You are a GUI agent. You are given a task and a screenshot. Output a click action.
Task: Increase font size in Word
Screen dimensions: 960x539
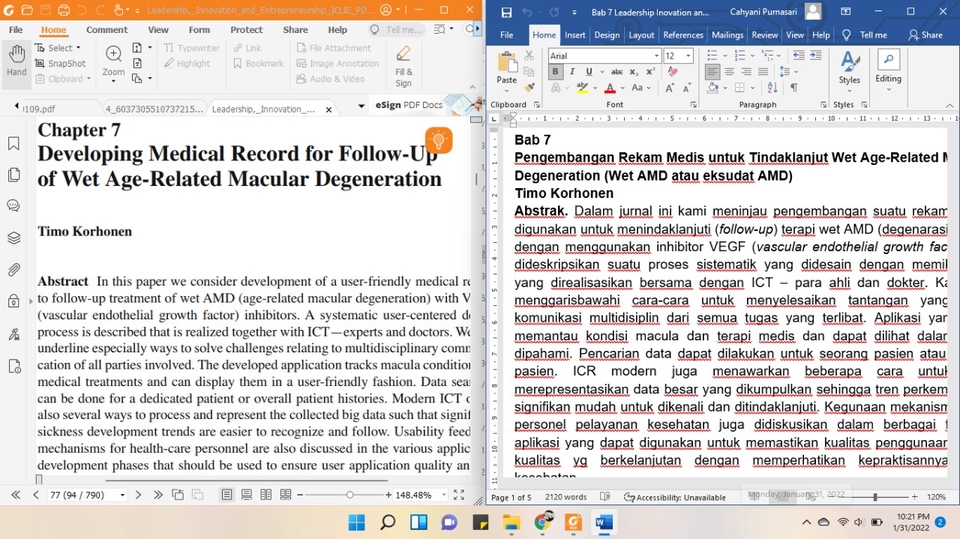pos(670,88)
